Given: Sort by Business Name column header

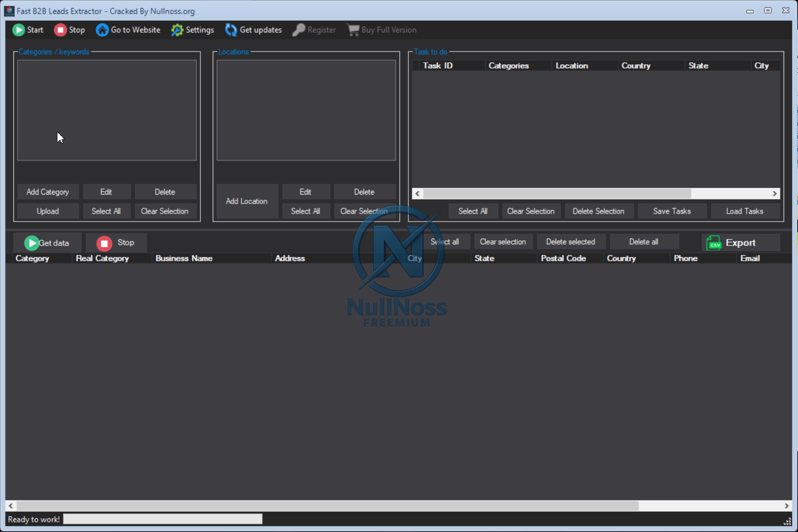Looking at the screenshot, I should pos(184,258).
